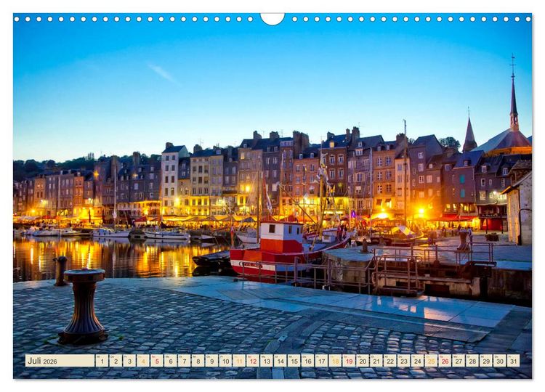
Task: Select Saturday day 4 cell
Action: pyautogui.click(x=143, y=360)
